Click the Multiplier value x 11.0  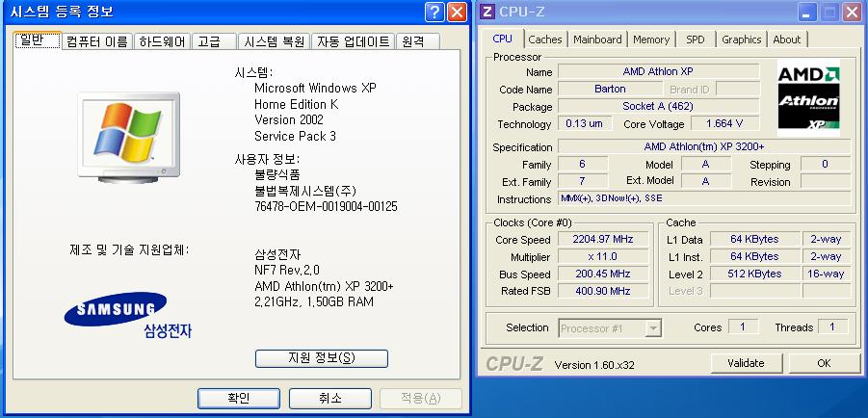tap(603, 256)
